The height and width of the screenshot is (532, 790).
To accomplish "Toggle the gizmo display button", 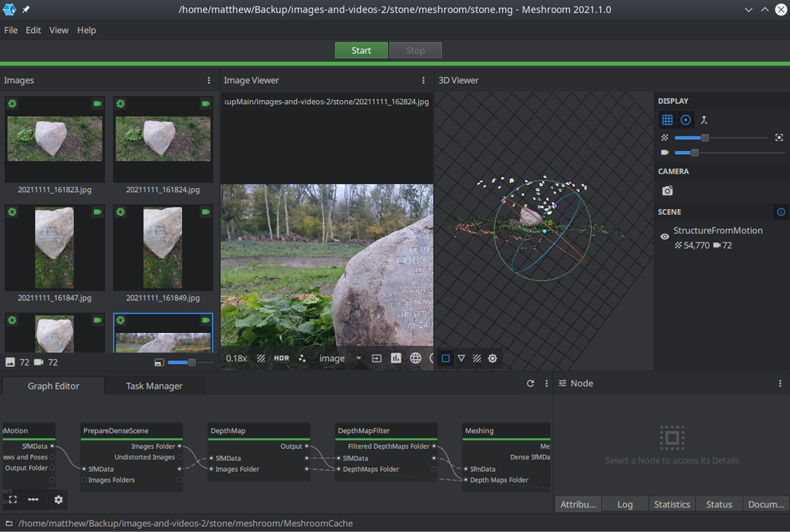I will pos(685,120).
